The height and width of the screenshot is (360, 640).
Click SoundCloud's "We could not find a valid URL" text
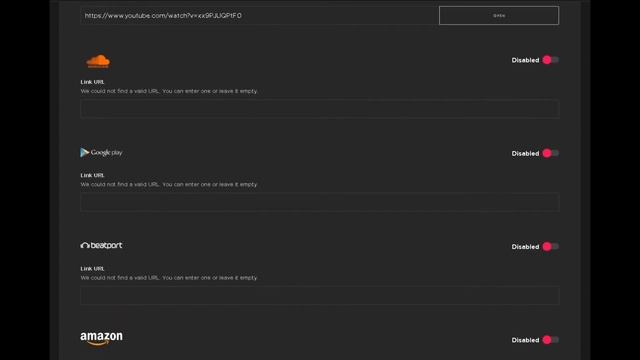(x=169, y=91)
